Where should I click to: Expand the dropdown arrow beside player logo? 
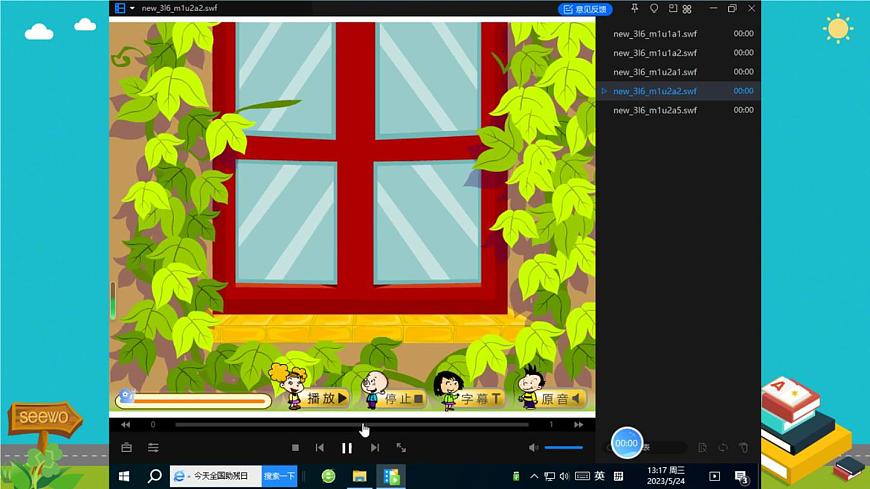(132, 8)
